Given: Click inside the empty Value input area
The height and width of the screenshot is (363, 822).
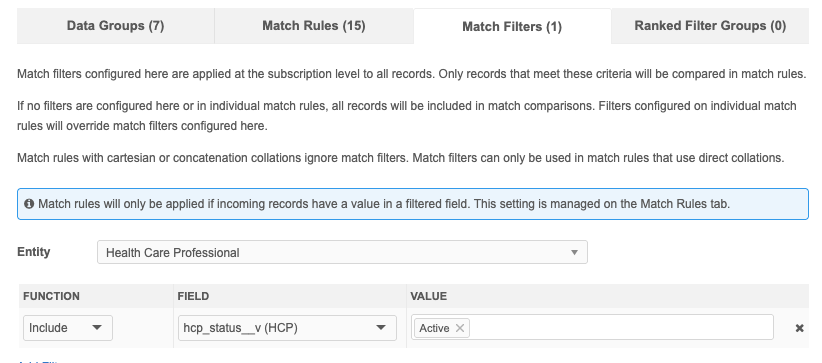Looking at the screenshot, I should 621,328.
